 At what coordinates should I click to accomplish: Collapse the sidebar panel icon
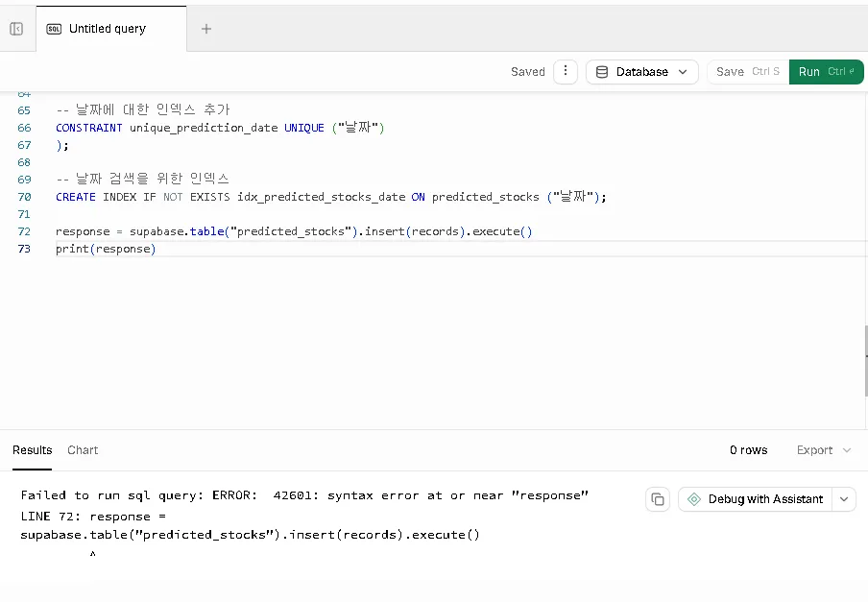coord(16,29)
